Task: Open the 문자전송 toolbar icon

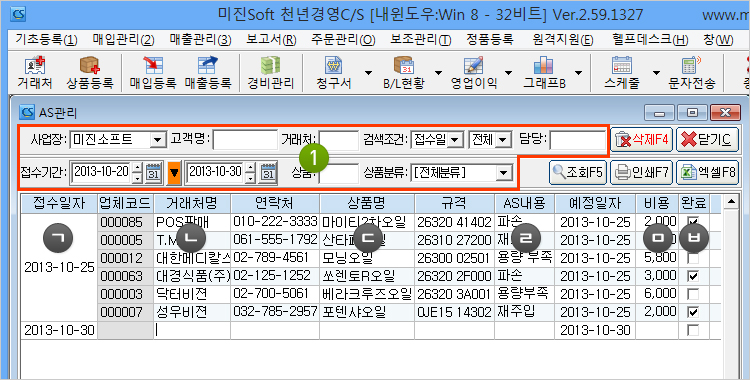Action: pos(692,73)
